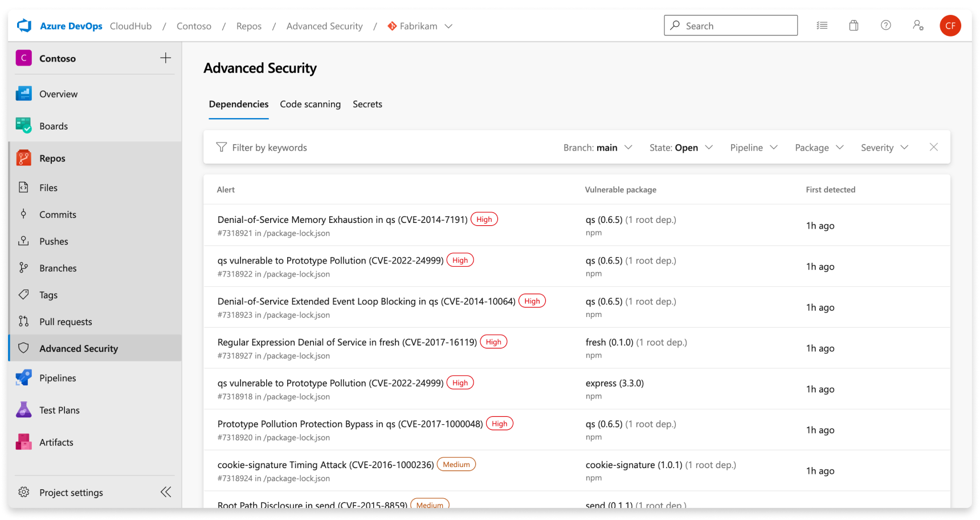Open Pushes in the sidebar
Screen dimensions: 980x520
click(53, 241)
